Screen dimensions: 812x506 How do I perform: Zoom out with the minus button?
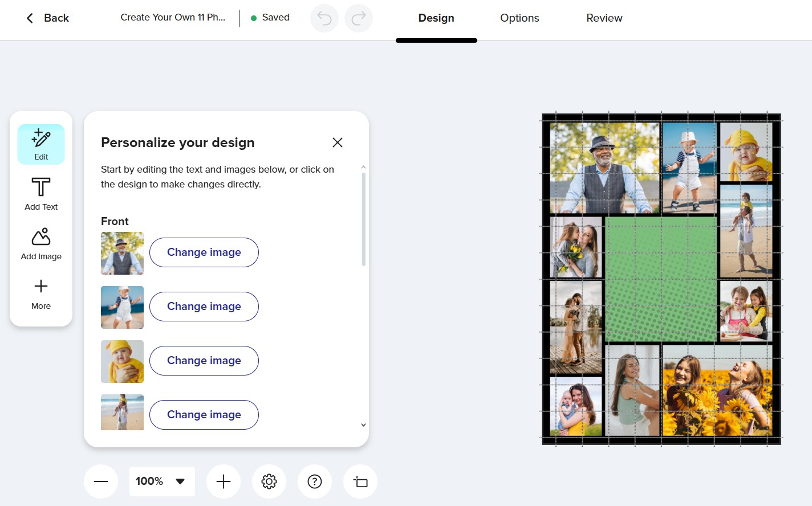point(101,481)
